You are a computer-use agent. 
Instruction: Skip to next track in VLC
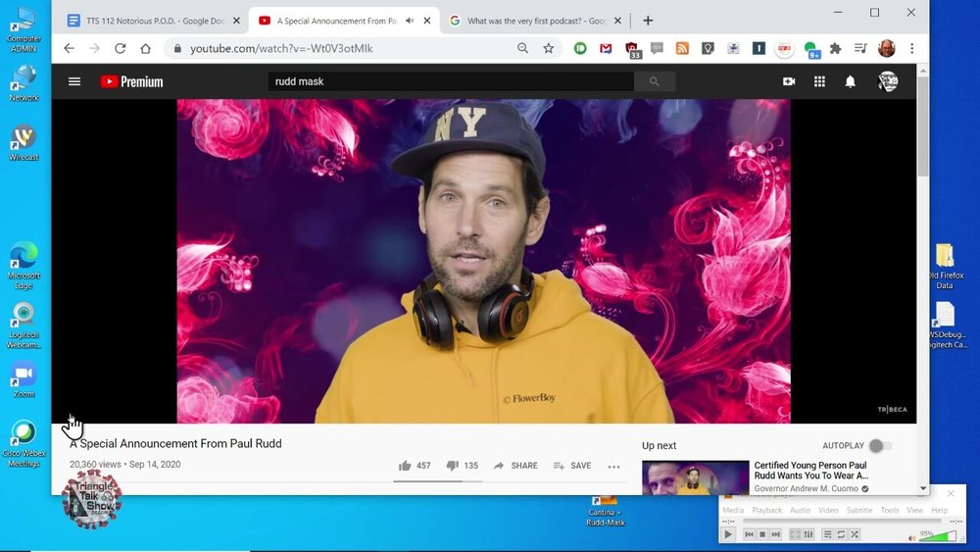click(x=775, y=534)
